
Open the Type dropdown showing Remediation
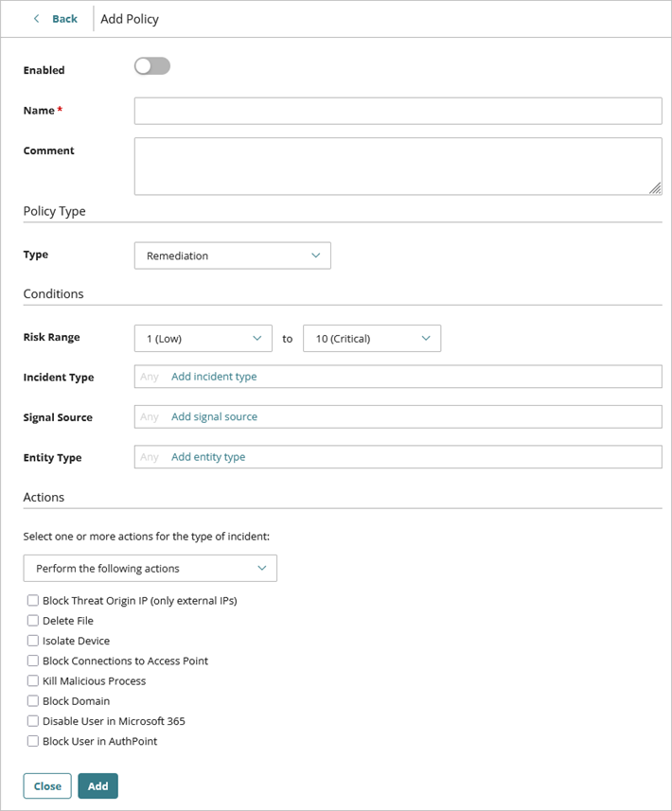pyautogui.click(x=232, y=256)
